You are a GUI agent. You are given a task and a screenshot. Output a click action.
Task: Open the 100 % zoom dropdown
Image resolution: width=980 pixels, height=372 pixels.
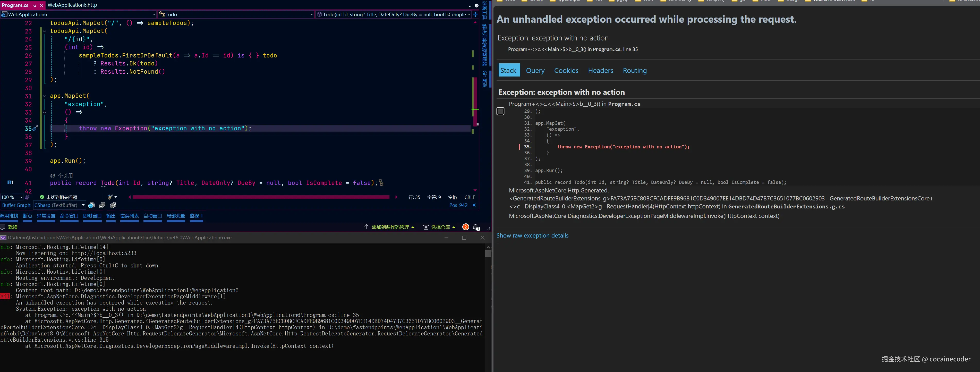pyautogui.click(x=21, y=197)
